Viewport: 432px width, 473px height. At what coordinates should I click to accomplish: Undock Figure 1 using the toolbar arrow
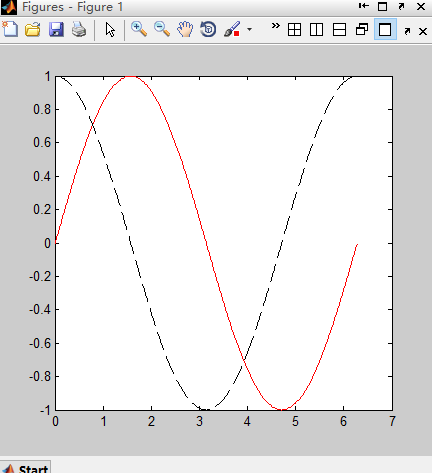(x=407, y=31)
